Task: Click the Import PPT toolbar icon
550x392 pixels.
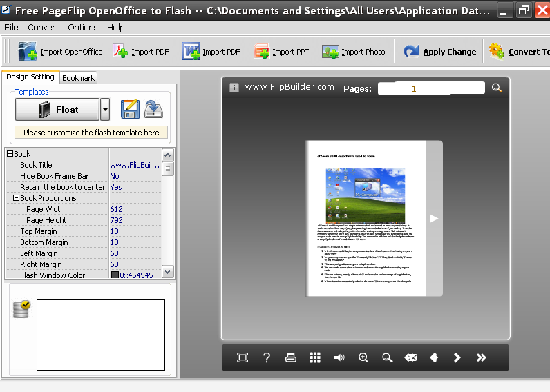Action: pyautogui.click(x=262, y=52)
